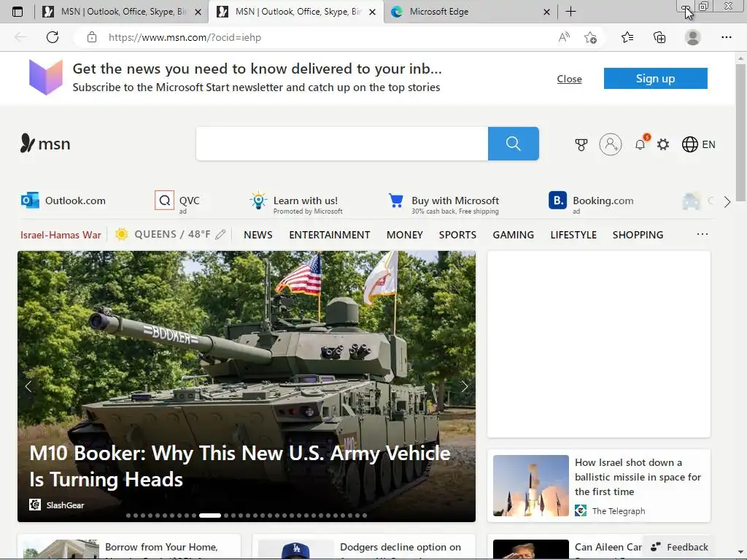The image size is (747, 560).
Task: Open Collections icon in toolbar
Action: click(659, 37)
